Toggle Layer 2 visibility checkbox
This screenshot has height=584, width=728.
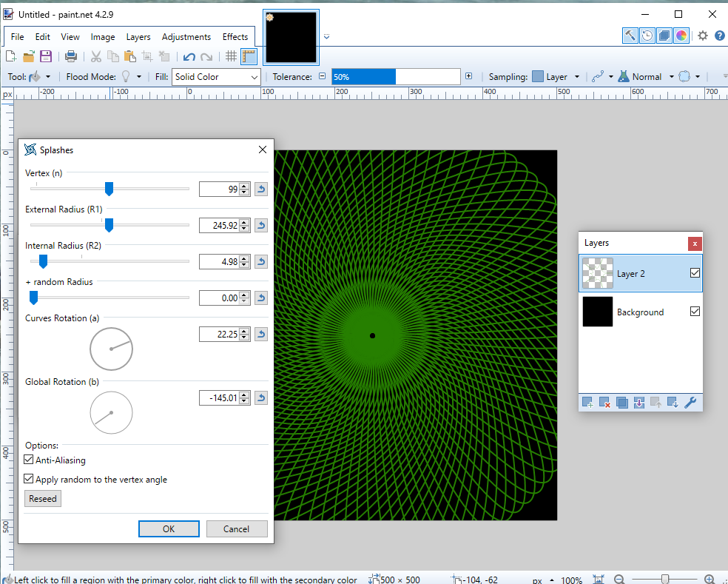point(695,273)
